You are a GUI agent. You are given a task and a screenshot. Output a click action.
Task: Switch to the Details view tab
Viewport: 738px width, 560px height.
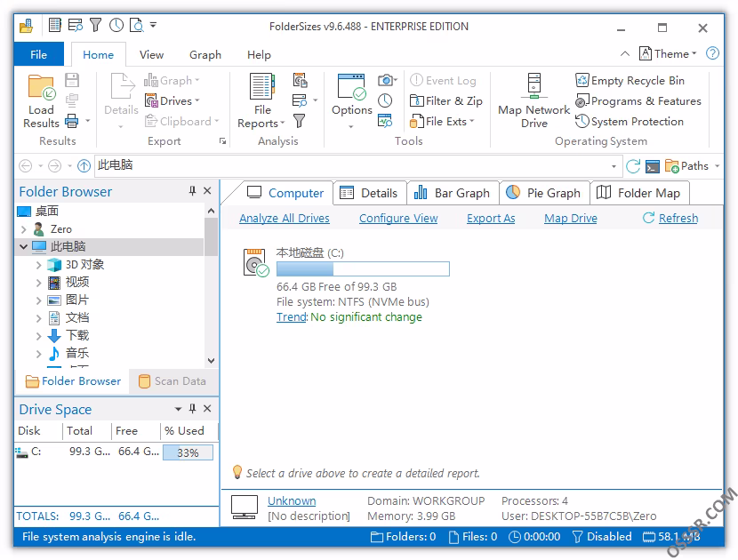[370, 193]
